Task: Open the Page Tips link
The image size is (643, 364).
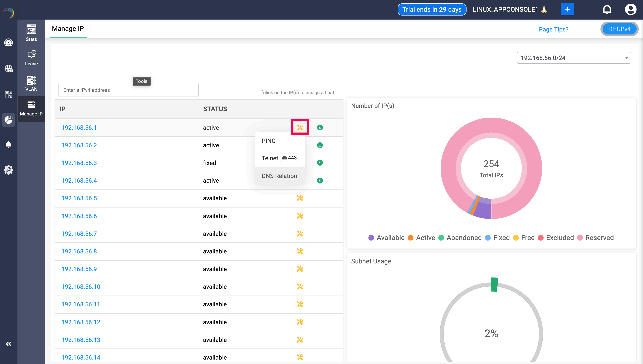Action: (x=553, y=30)
